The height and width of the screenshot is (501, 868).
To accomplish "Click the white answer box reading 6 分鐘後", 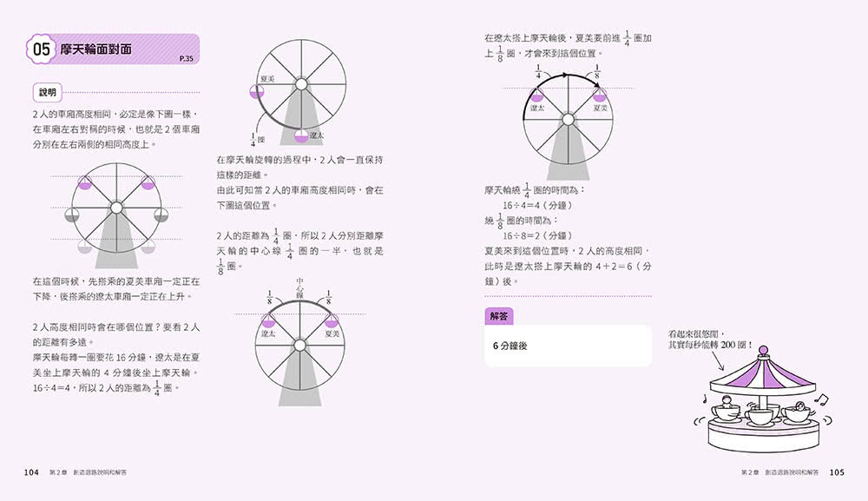I will coord(568,346).
